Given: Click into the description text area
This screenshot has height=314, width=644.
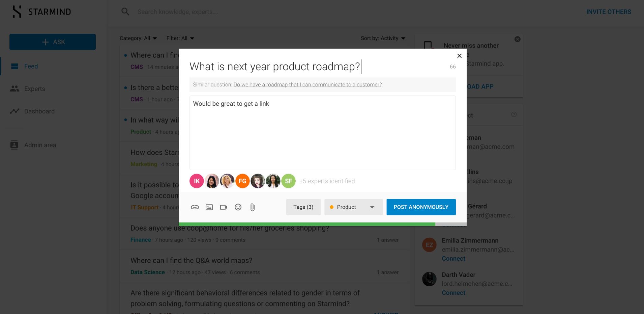Looking at the screenshot, I should pos(323,133).
